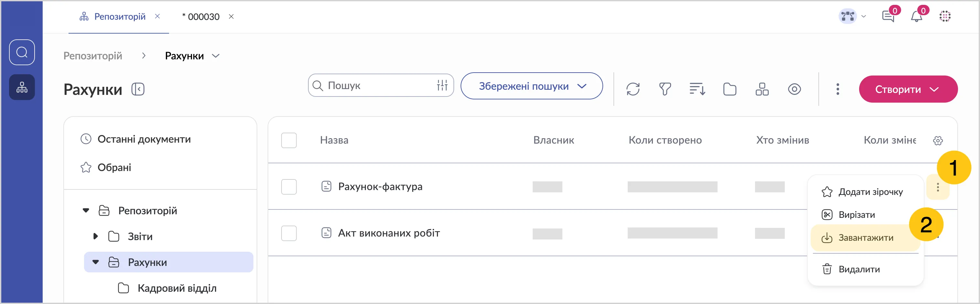Screen dimensions: 980x304
Task: Open the filter funnel icon
Action: [665, 89]
